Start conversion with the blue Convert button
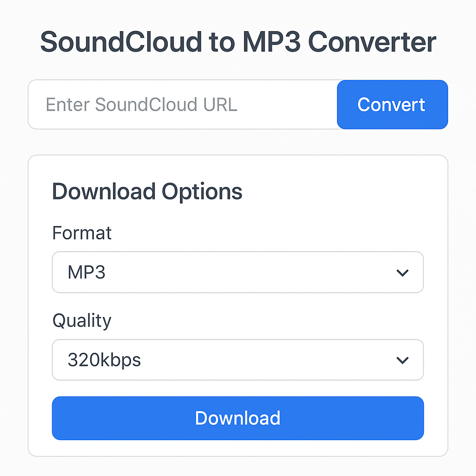 392,105
